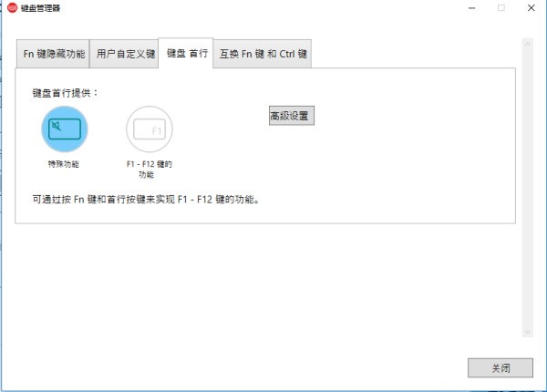Click the 键盘首行提供 heading text
Screen dimensions: 547x392
coord(66,93)
